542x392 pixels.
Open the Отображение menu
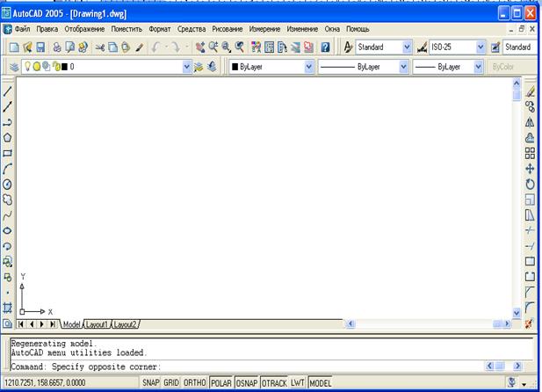click(84, 29)
